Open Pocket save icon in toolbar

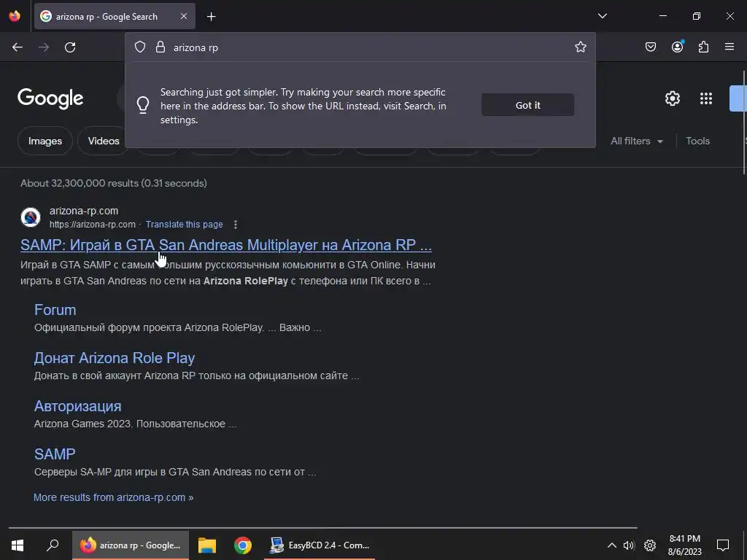pyautogui.click(x=651, y=47)
